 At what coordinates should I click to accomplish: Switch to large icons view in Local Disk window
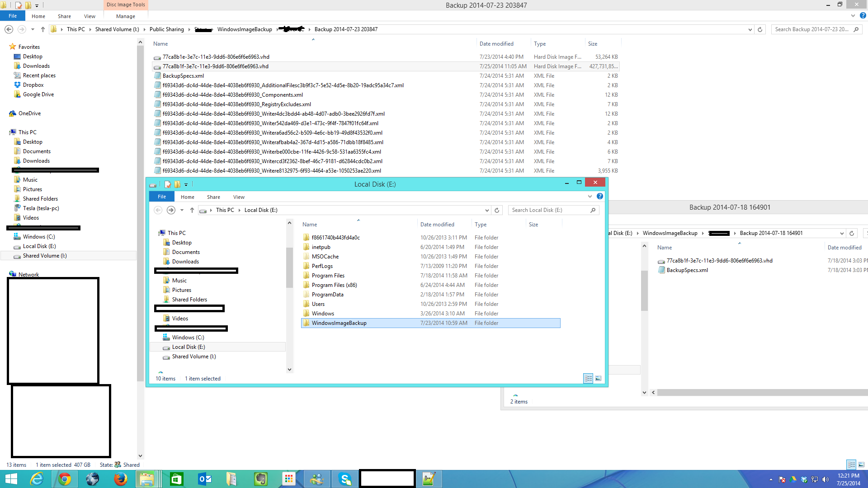(x=598, y=378)
